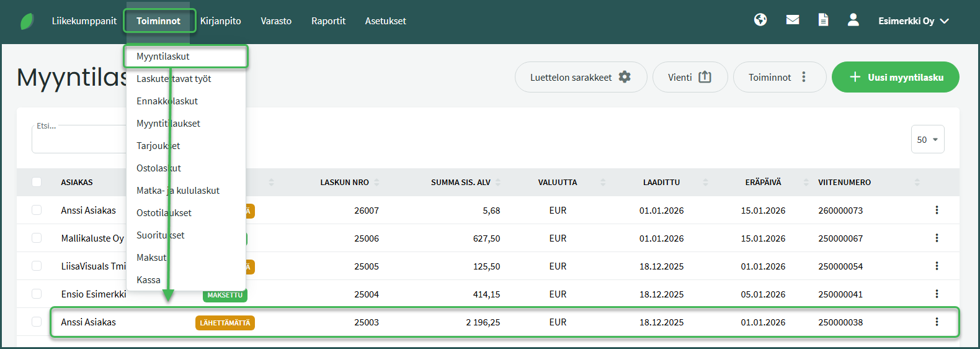
Task: Open the envelope messages icon
Action: 792,20
